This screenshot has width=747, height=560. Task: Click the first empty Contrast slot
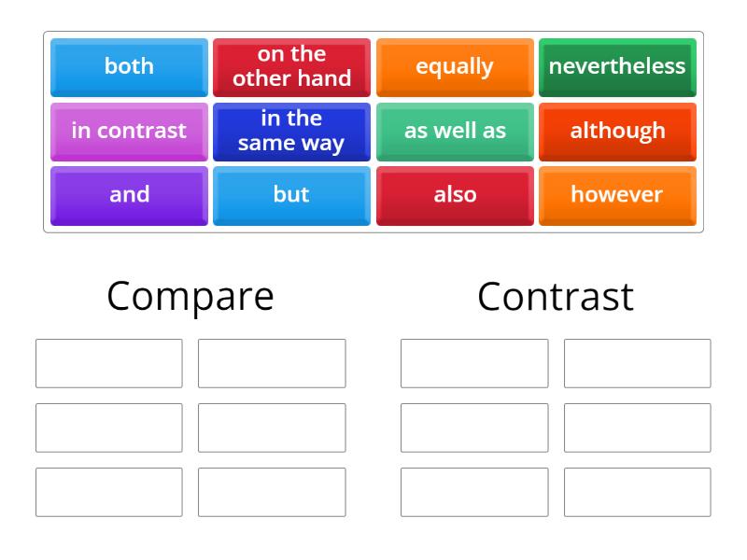coord(473,363)
